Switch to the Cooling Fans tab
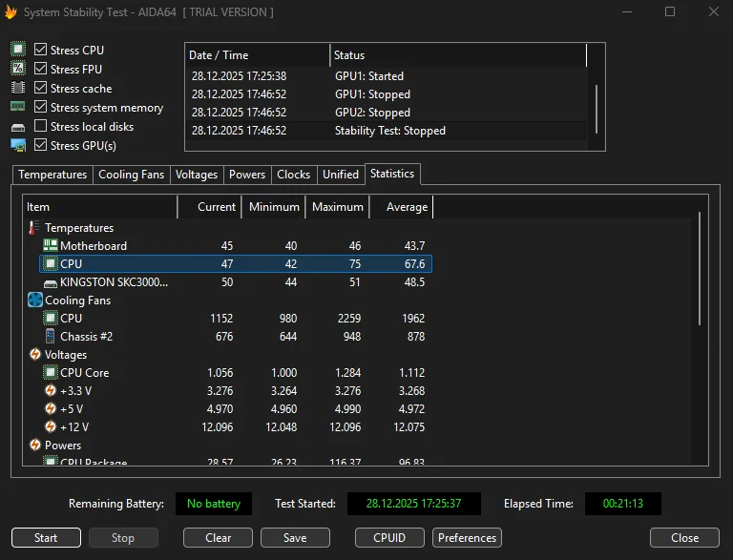 tap(132, 175)
